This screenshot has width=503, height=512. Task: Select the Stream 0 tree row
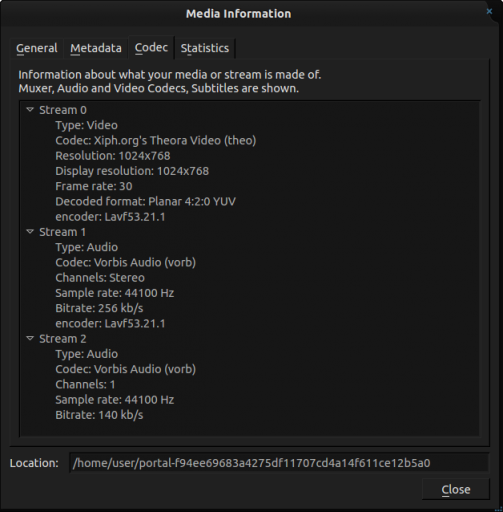point(63,110)
